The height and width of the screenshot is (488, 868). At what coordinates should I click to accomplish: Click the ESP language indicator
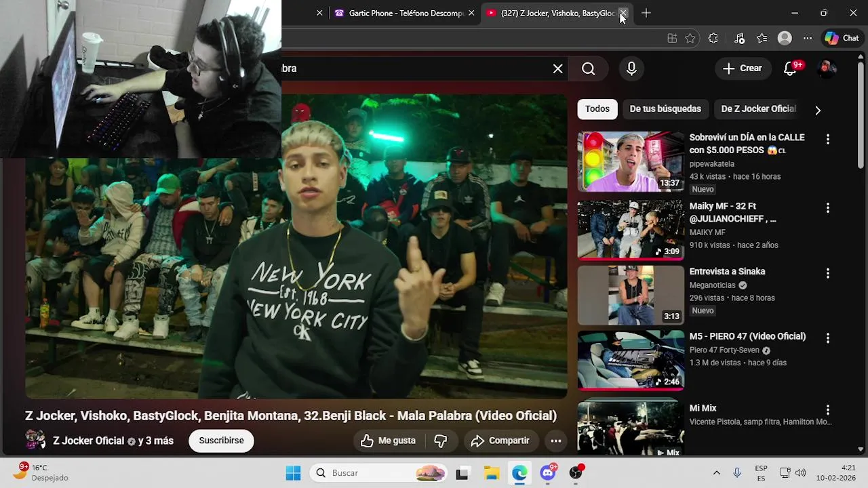(761, 472)
